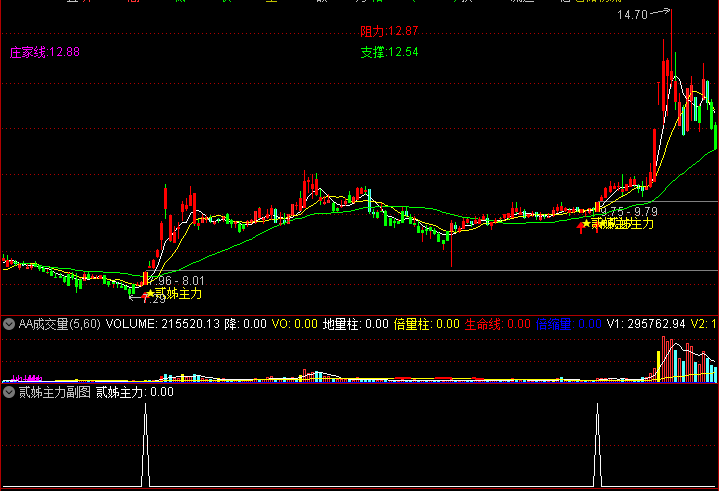Click the V1: 295762.94 value

pyautogui.click(x=646, y=324)
